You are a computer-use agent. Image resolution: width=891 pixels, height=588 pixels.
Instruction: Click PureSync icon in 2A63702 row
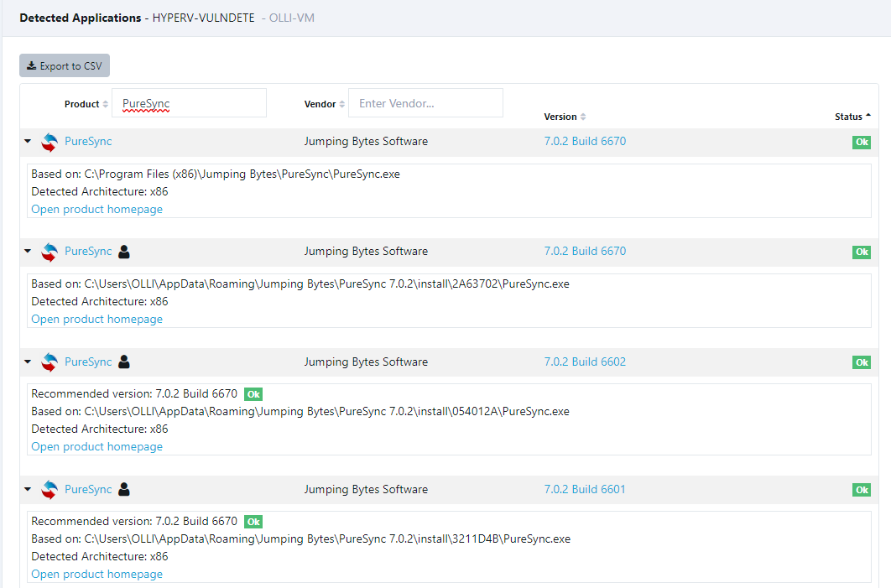[49, 252]
